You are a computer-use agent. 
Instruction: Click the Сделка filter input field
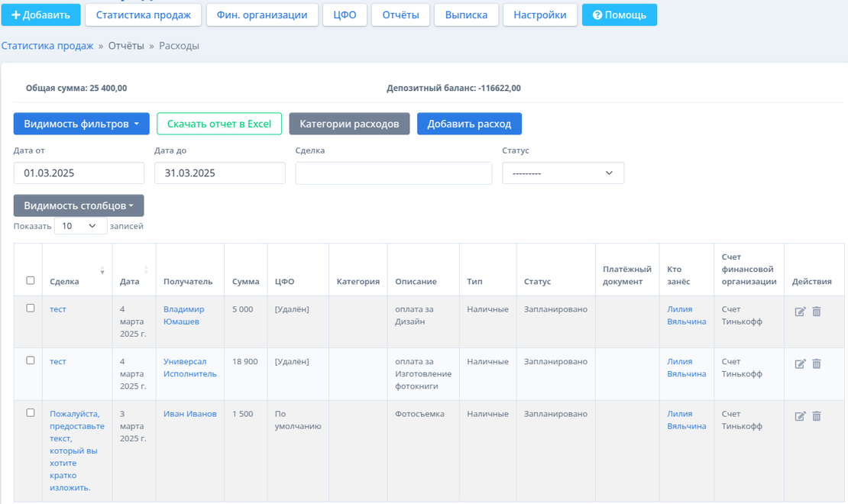393,173
